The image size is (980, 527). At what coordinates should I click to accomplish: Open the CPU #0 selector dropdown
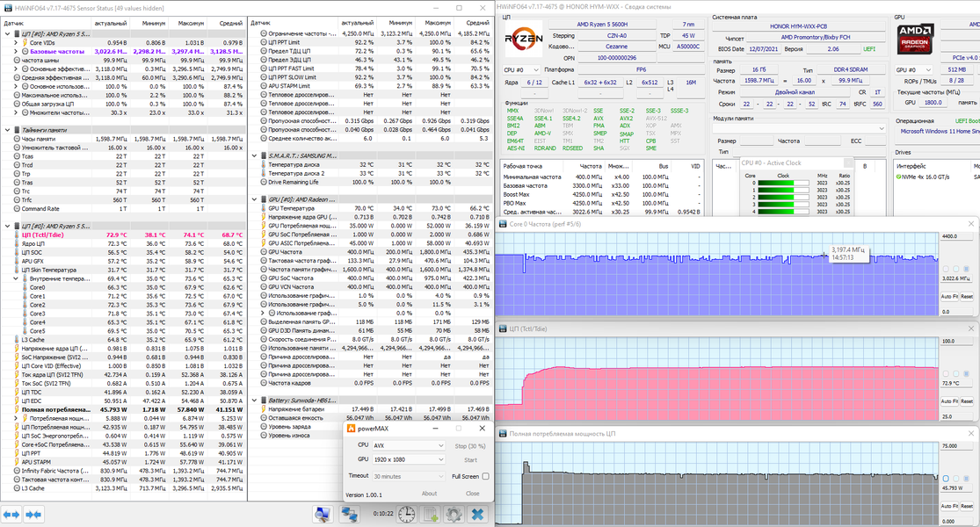(x=521, y=70)
